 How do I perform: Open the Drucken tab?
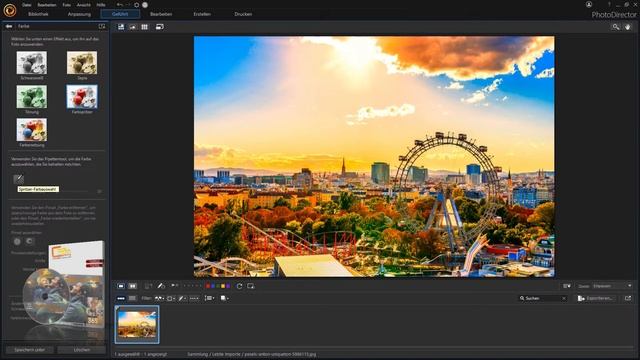pyautogui.click(x=243, y=14)
